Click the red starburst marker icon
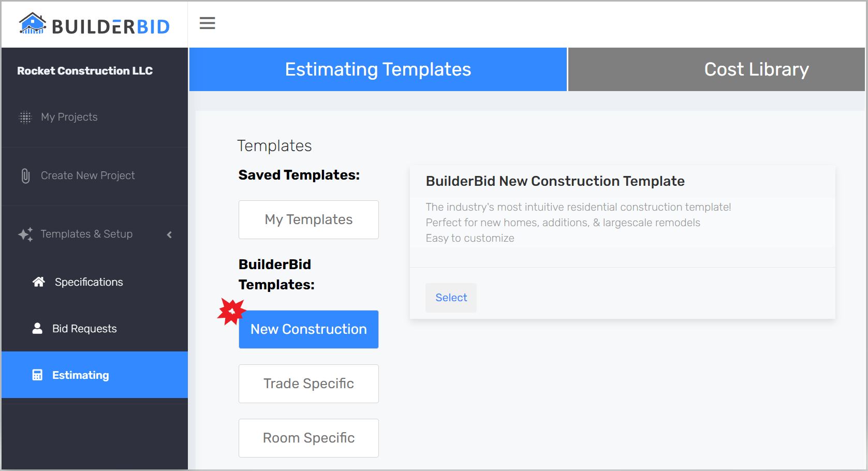Image resolution: width=868 pixels, height=471 pixels. pyautogui.click(x=231, y=312)
